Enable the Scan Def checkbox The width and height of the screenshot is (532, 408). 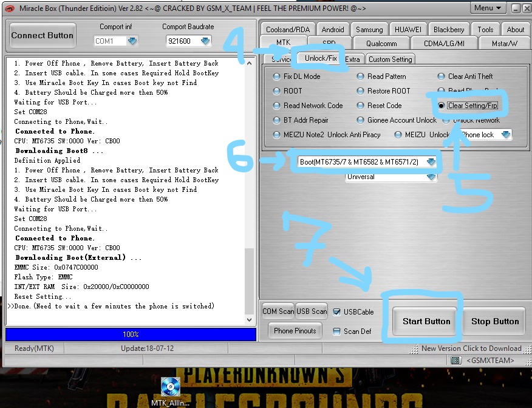[336, 331]
